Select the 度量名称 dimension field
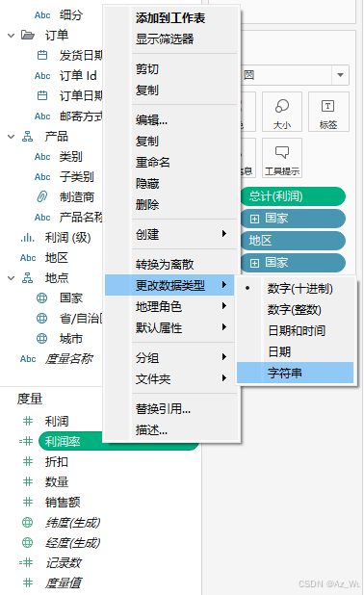The image size is (364, 595). 68,358
